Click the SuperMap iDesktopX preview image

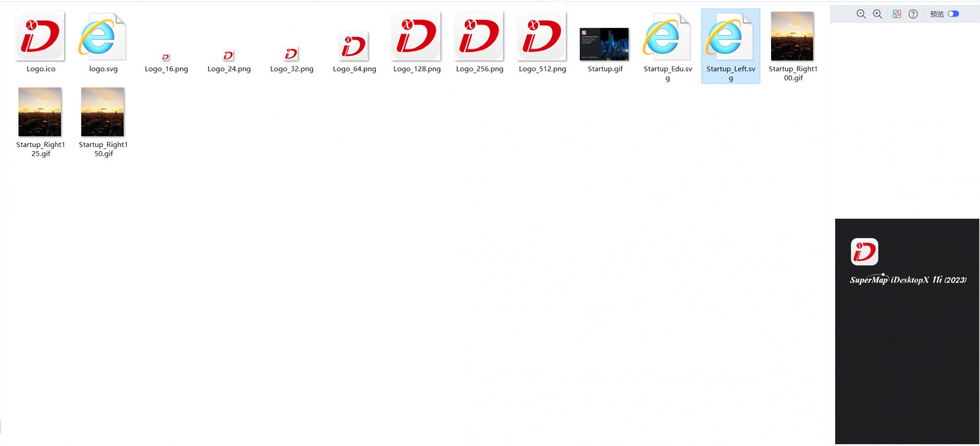[x=907, y=332]
